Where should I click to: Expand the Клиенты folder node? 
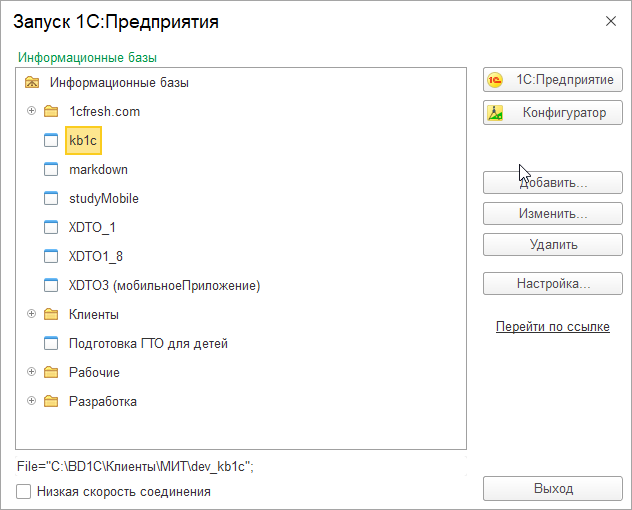(x=31, y=314)
